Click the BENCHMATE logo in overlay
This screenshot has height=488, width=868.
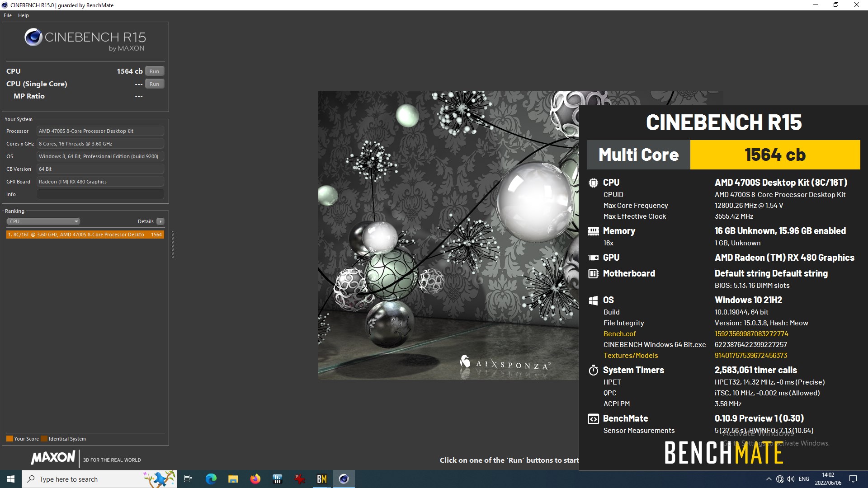click(723, 453)
